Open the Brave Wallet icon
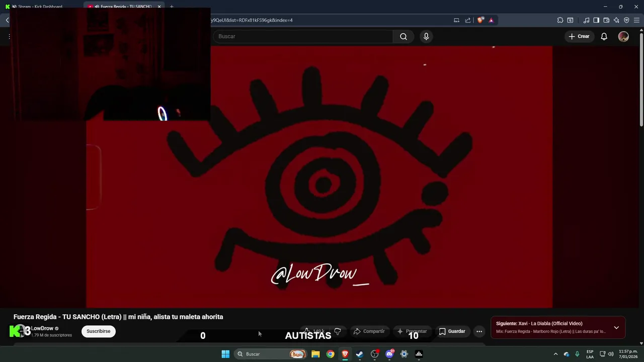The width and height of the screenshot is (644, 362). pyautogui.click(x=606, y=20)
